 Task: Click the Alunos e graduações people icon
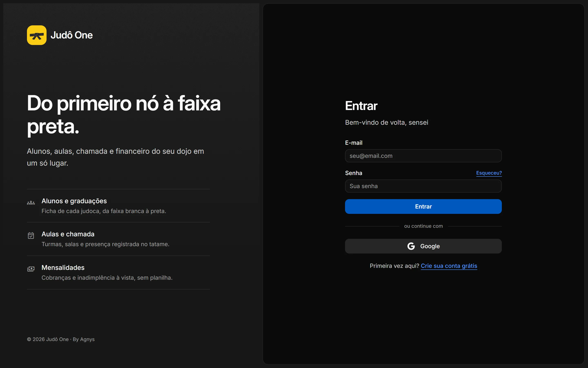pos(31,202)
